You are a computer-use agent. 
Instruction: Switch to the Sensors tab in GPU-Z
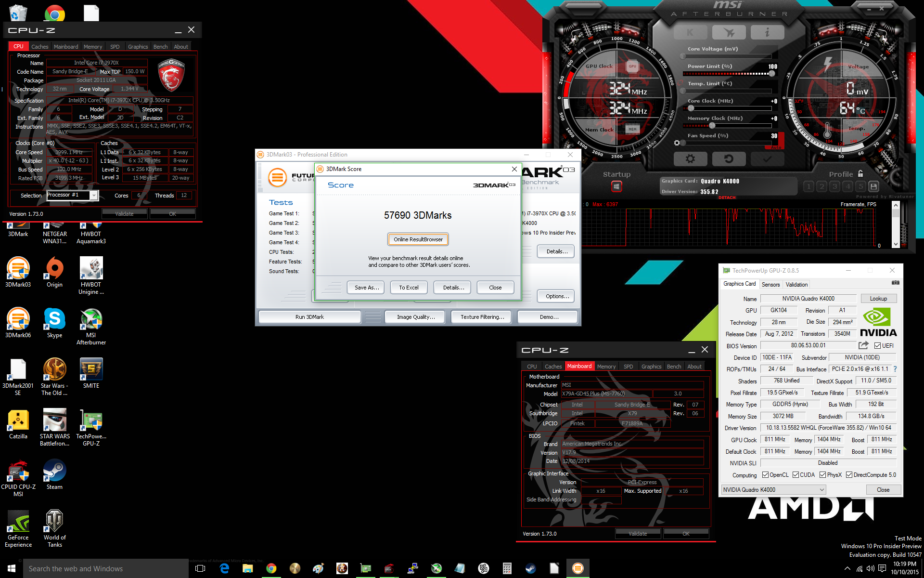coord(770,285)
